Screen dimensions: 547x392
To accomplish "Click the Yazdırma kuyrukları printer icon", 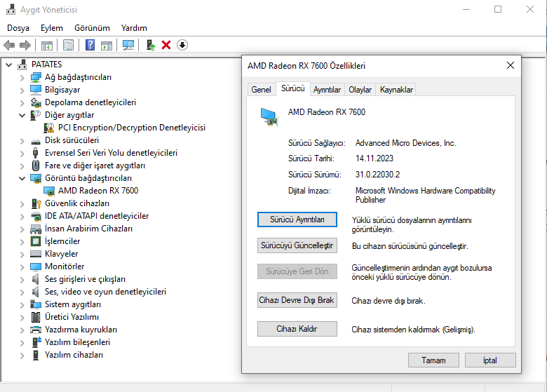I will pyautogui.click(x=36, y=330).
